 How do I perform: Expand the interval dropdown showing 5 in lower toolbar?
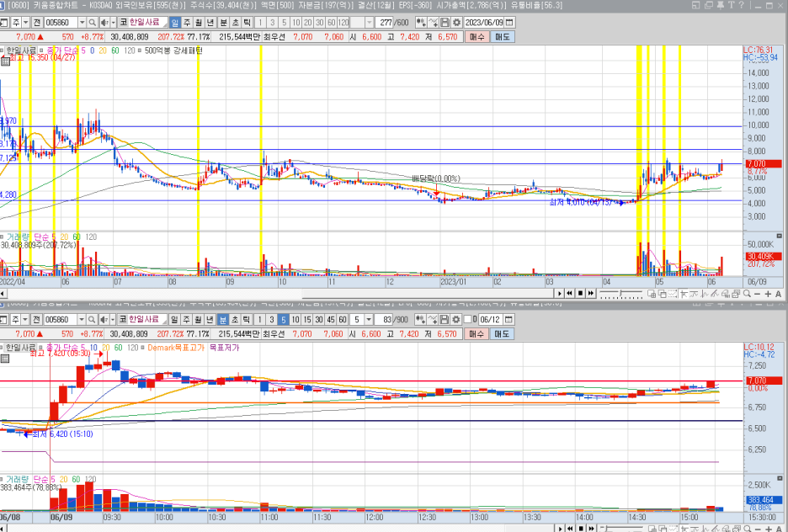pos(369,320)
